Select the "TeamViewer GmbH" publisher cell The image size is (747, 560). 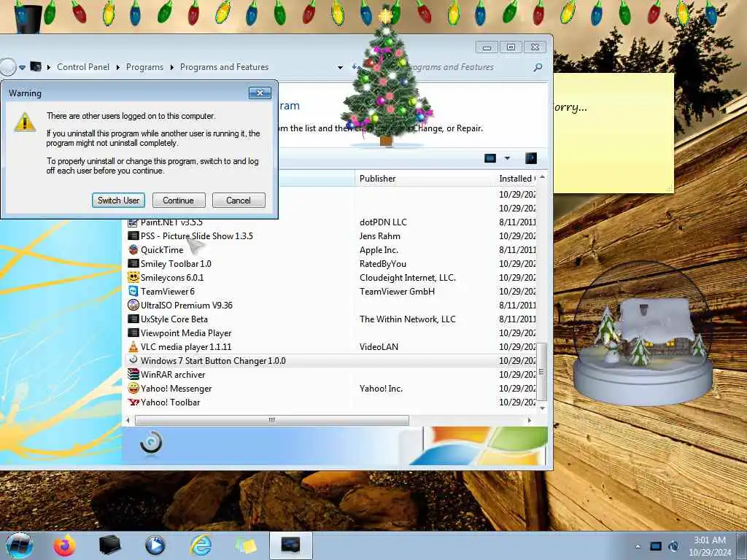397,291
